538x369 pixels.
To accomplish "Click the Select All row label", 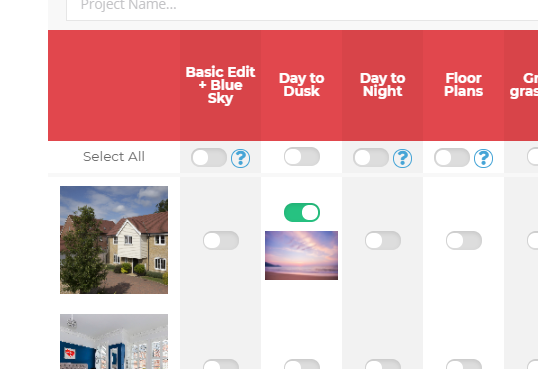I will point(114,157).
